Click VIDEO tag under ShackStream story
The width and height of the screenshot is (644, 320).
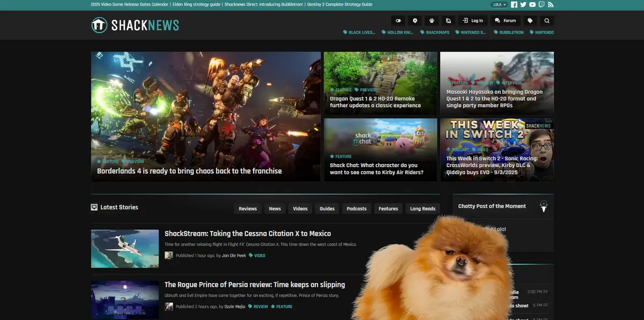point(257,256)
